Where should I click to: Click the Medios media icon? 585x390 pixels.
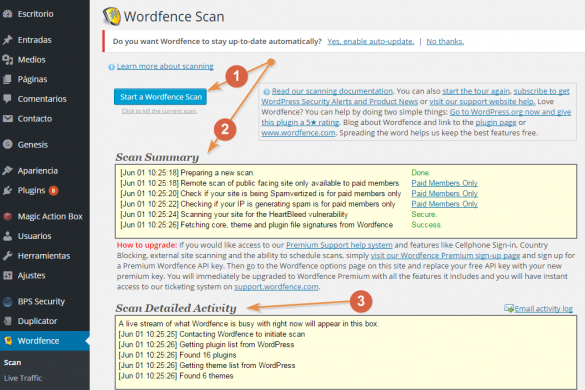tap(7, 59)
